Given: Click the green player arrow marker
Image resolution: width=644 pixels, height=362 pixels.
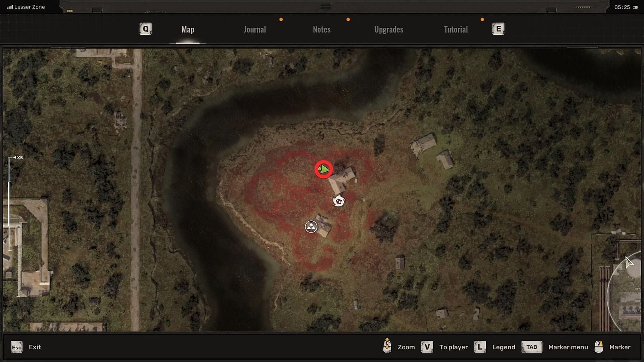Looking at the screenshot, I should pyautogui.click(x=323, y=169).
